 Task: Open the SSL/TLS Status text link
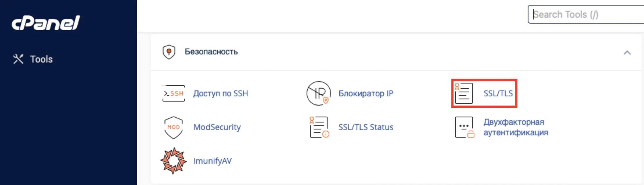coord(366,127)
